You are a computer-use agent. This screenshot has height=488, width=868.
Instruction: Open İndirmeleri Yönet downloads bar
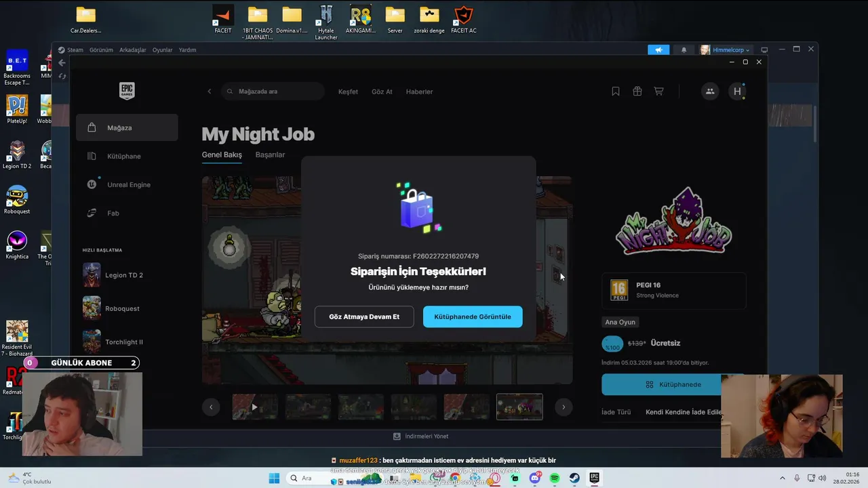[421, 436]
